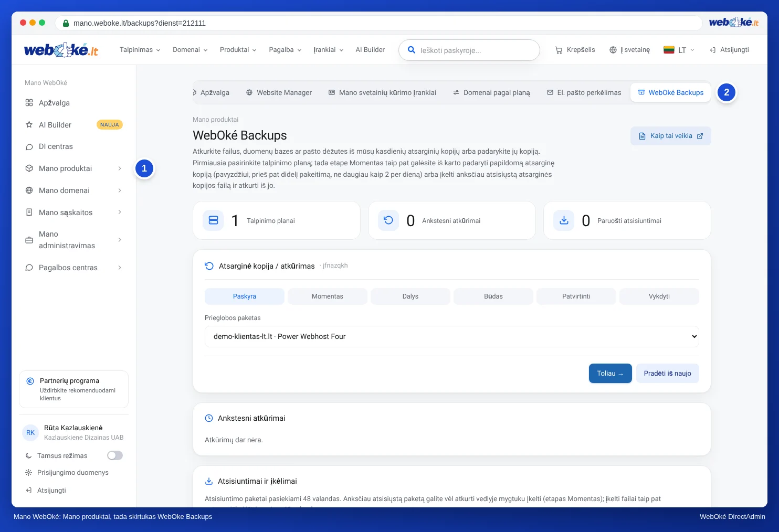The width and height of the screenshot is (779, 532).
Task: Toggle the Tamsus režimas switch
Action: [x=115, y=455]
